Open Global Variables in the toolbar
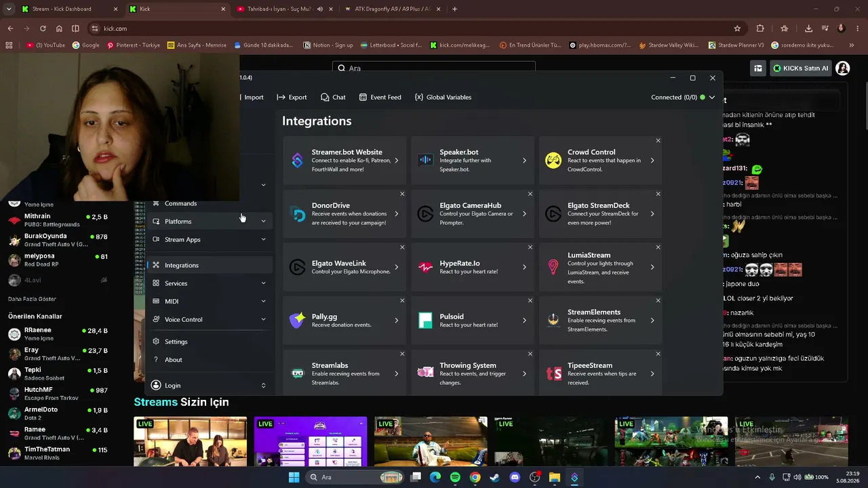 point(443,97)
